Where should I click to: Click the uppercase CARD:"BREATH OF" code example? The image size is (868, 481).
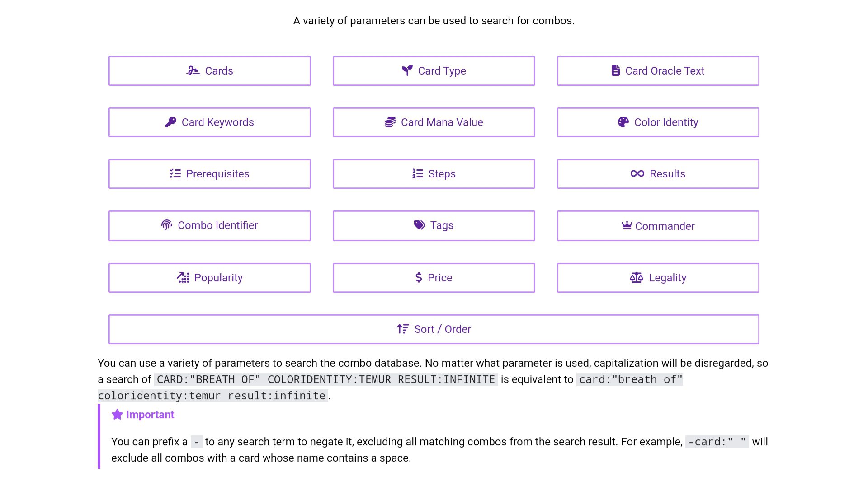pos(325,379)
